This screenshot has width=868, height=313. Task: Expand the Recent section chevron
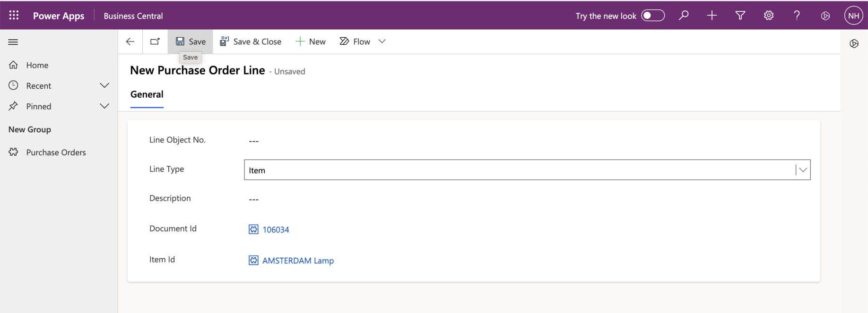click(104, 85)
